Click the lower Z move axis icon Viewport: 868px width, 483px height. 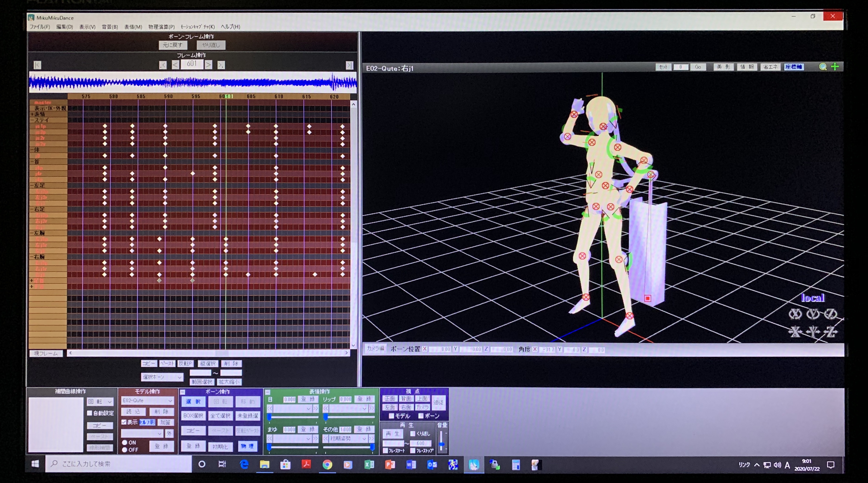click(x=830, y=332)
